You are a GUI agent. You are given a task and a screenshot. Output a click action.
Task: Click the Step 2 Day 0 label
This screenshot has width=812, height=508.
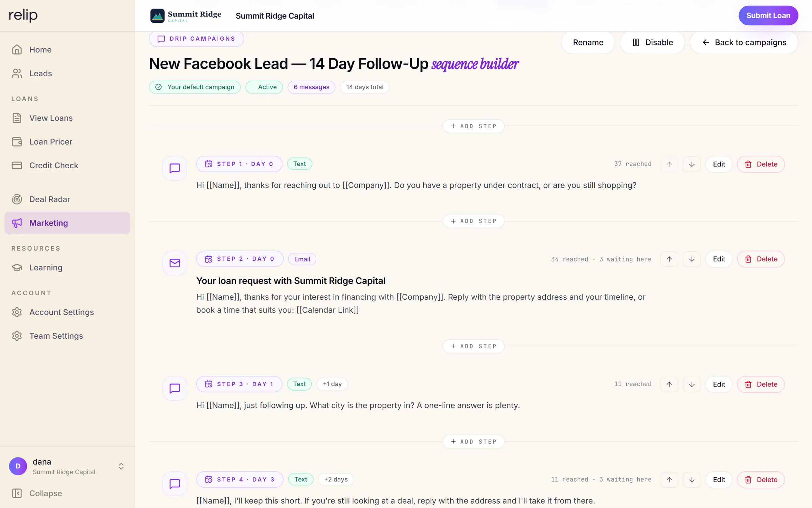[x=240, y=259]
